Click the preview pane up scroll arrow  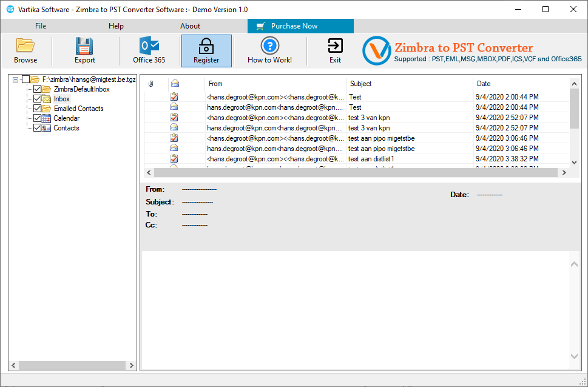(x=574, y=264)
